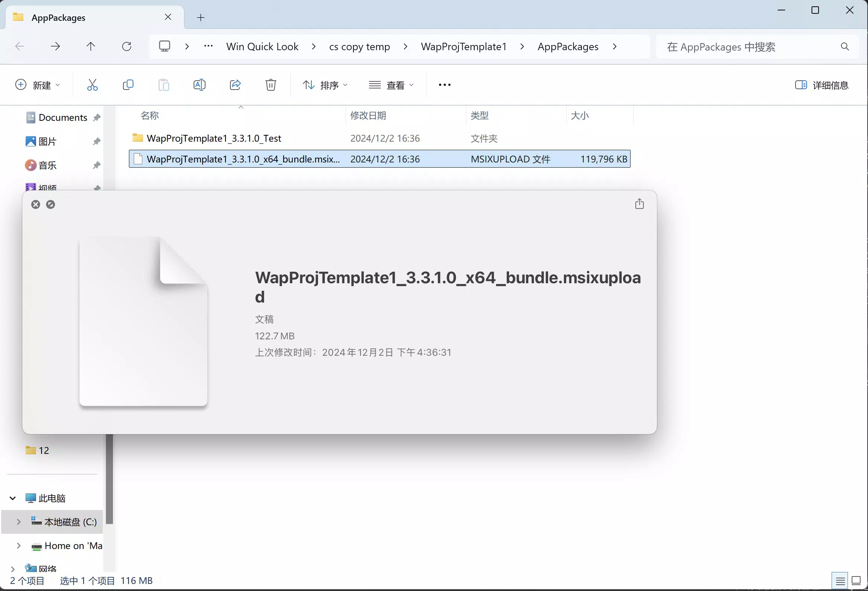Viewport: 868px width, 591px height.
Task: Toggle the 详细信息 details pane
Action: point(822,85)
